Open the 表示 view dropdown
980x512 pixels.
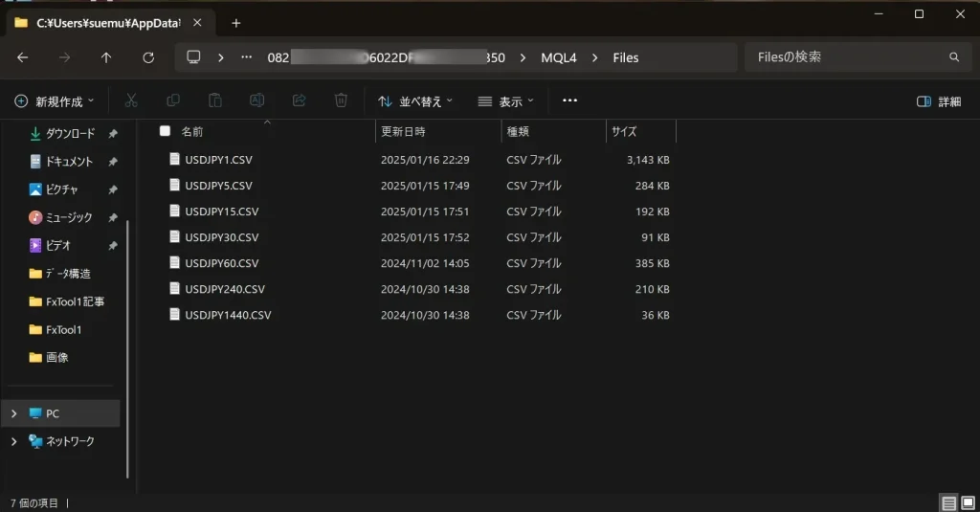[505, 101]
